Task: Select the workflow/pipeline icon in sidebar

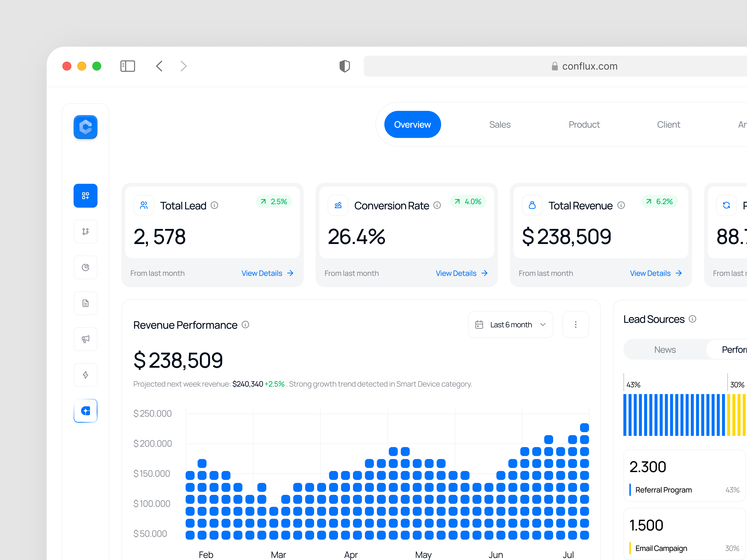Action: point(85,232)
